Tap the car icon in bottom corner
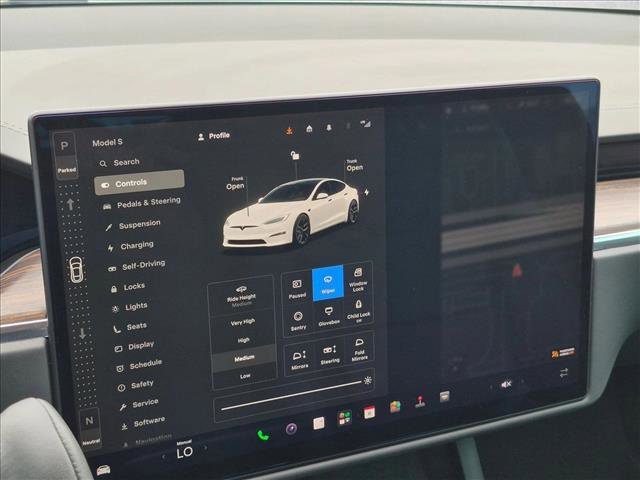 pyautogui.click(x=103, y=470)
